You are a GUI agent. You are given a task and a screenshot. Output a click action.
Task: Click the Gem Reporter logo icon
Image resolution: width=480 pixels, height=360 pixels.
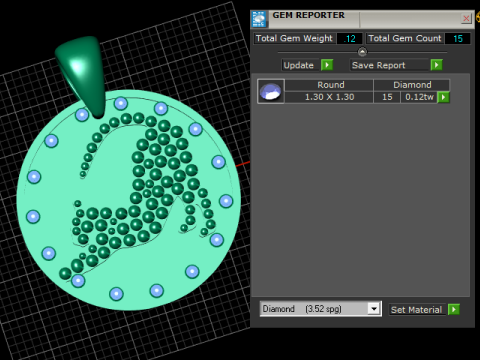click(259, 19)
